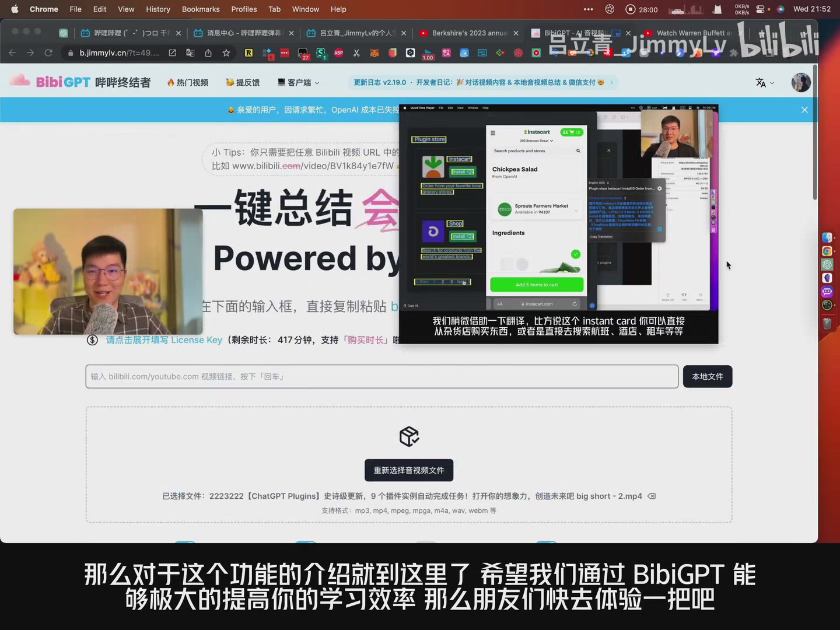Dismiss the blue notification banner

[804, 110]
